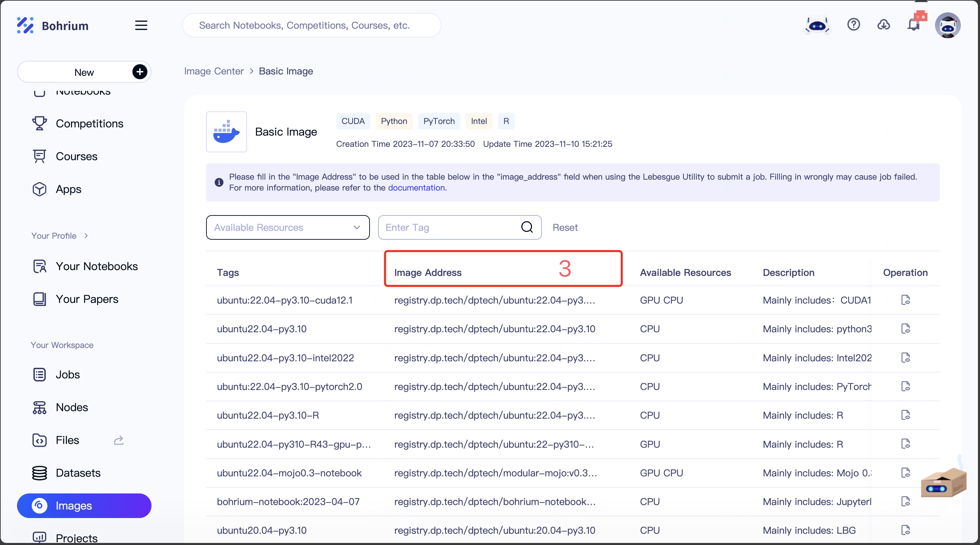Click the top search bar

[312, 25]
